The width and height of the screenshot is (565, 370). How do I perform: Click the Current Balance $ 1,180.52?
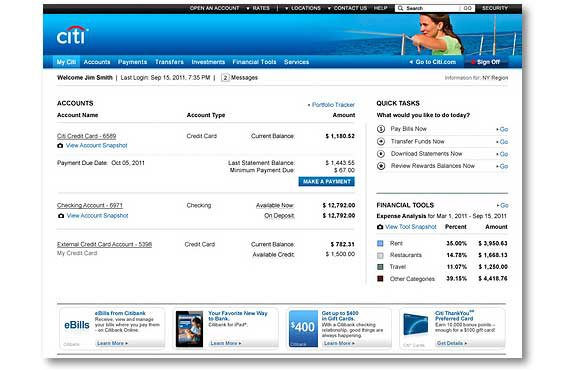point(340,136)
